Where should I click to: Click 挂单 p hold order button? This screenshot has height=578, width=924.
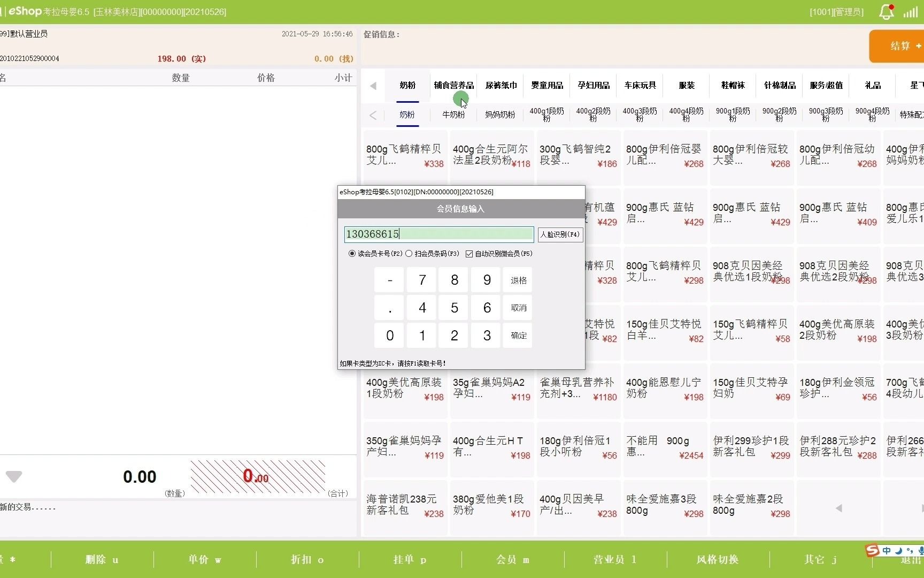410,559
